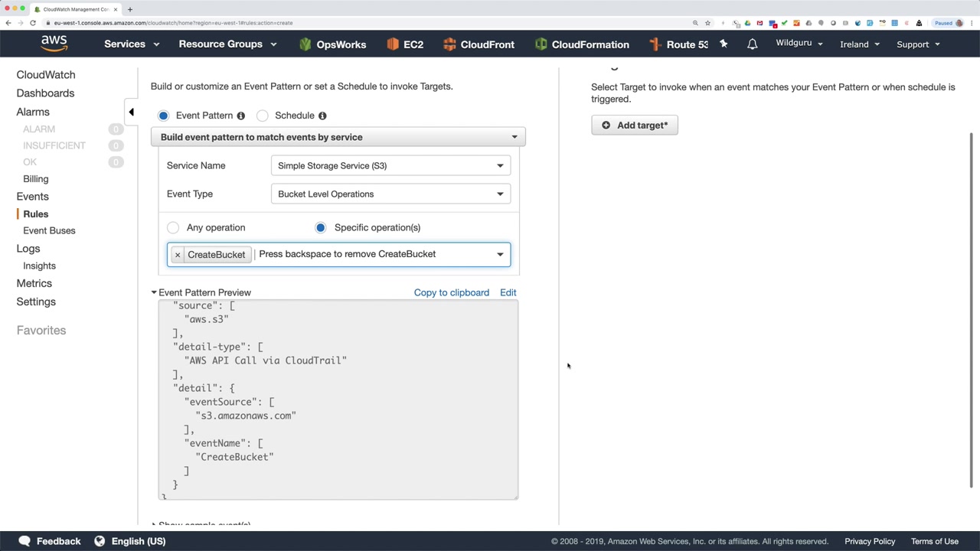Viewport: 980px width, 551px height.
Task: Open the Event Type dropdown
Action: click(390, 194)
